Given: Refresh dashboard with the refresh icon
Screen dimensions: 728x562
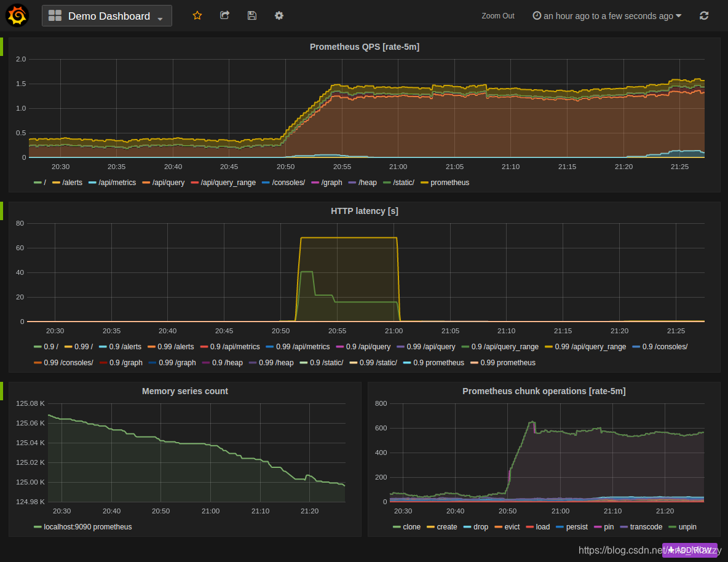Looking at the screenshot, I should click(704, 16).
